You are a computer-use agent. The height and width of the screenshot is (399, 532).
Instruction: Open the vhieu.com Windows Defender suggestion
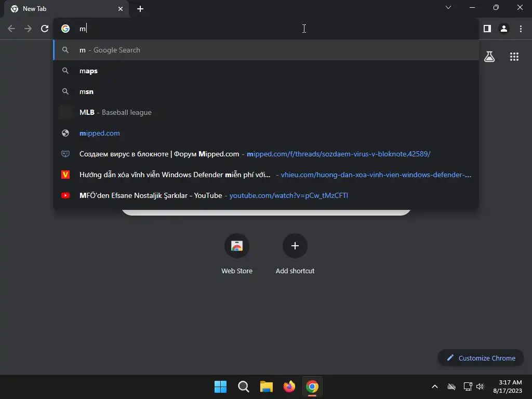266,175
